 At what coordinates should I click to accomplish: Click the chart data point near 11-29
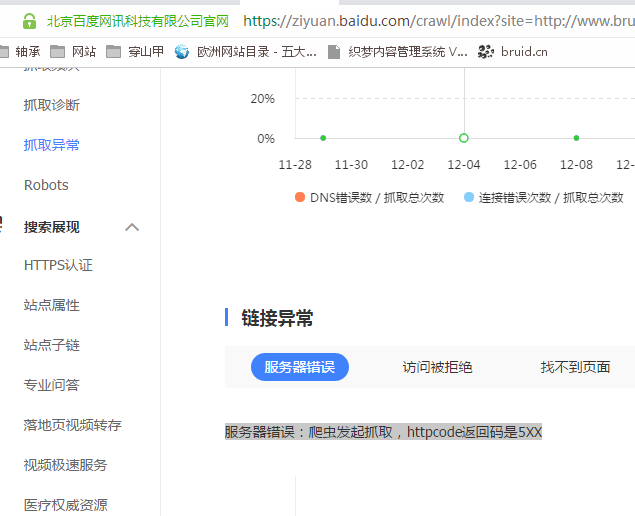coord(323,138)
